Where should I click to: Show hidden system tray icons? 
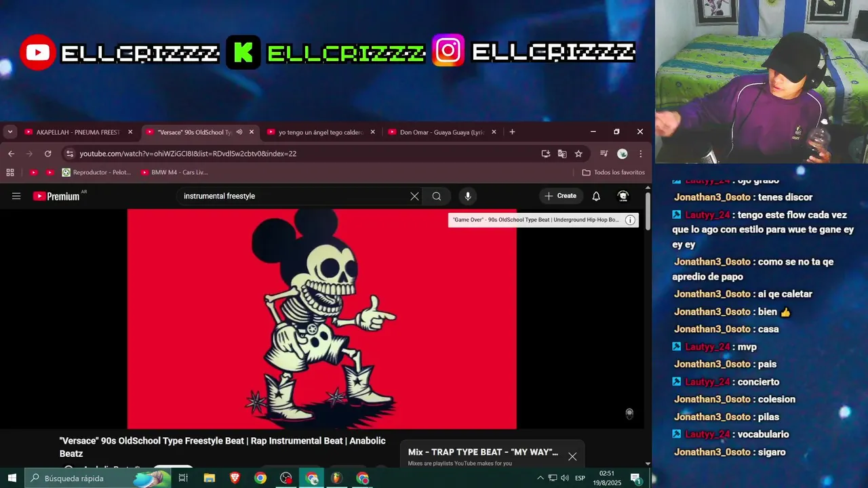pyautogui.click(x=540, y=479)
